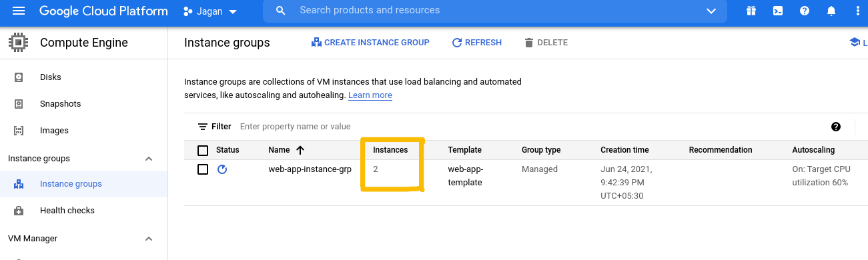
Task: Expand the search bar dropdown arrow
Action: [711, 11]
